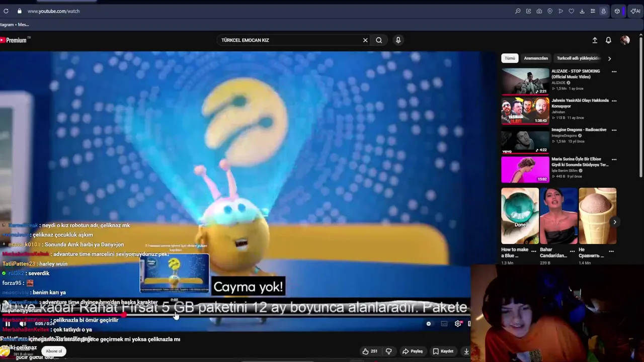644x362 pixels.
Task: Open the Bahar Candan'dan short thumbnail
Action: [x=558, y=216]
